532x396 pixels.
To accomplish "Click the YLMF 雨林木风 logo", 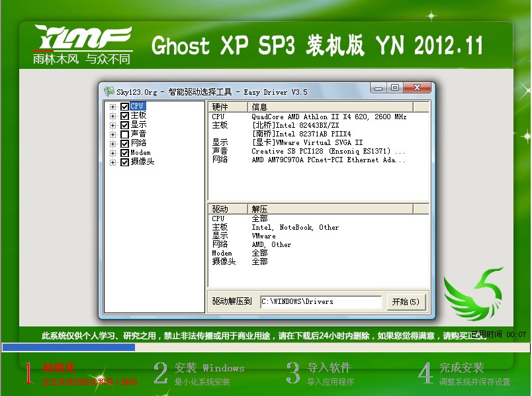I will (83, 44).
